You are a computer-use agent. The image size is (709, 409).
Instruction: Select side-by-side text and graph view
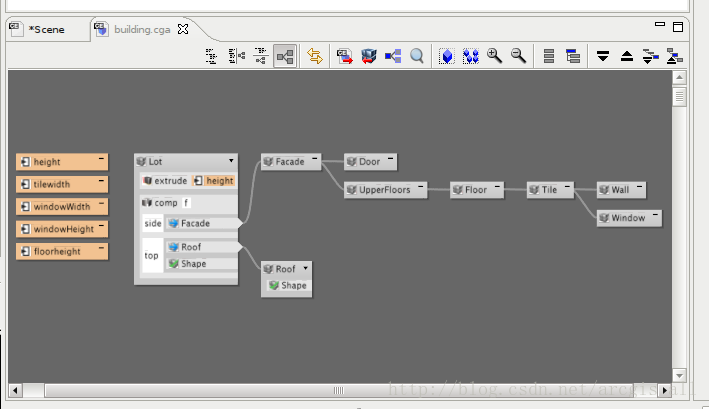(236, 56)
